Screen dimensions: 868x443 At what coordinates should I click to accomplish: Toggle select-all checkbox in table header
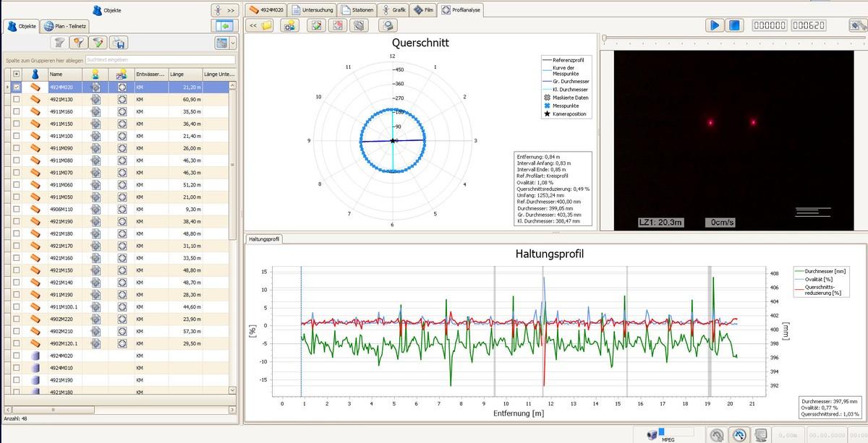point(17,74)
